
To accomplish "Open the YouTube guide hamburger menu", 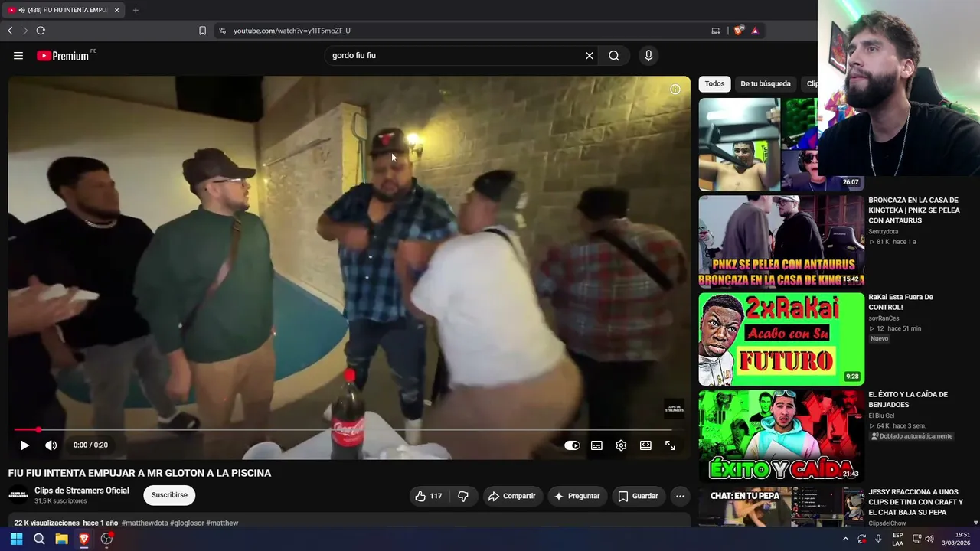I will tap(18, 55).
